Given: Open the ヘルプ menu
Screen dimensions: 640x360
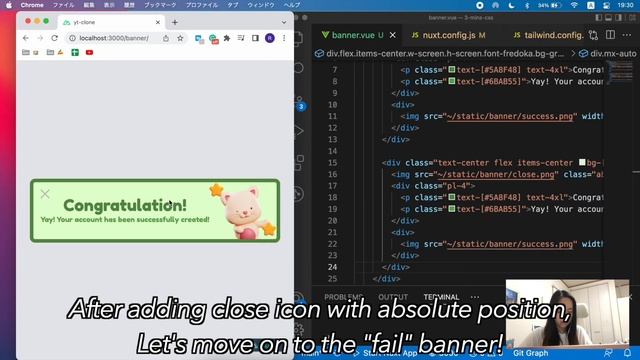Looking at the screenshot, I should click(292, 5).
